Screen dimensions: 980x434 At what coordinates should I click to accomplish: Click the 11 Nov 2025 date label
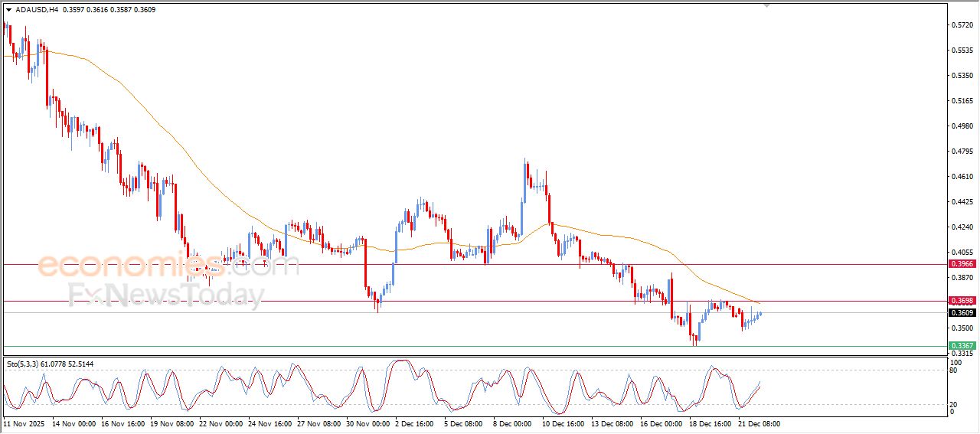coord(24,423)
